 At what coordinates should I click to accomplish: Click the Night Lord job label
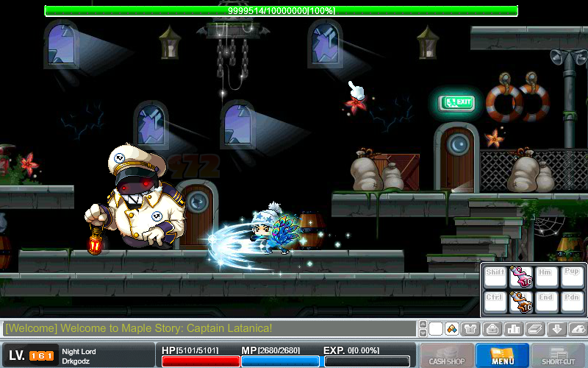(x=79, y=352)
